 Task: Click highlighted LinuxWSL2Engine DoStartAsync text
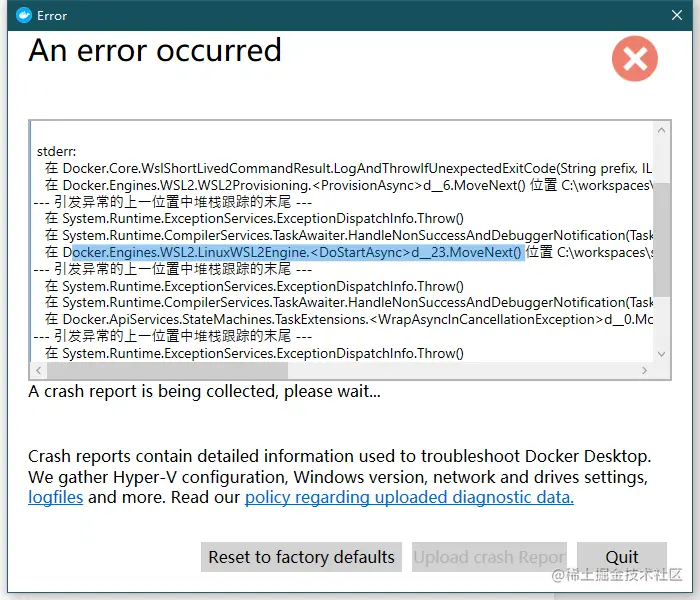[297, 252]
